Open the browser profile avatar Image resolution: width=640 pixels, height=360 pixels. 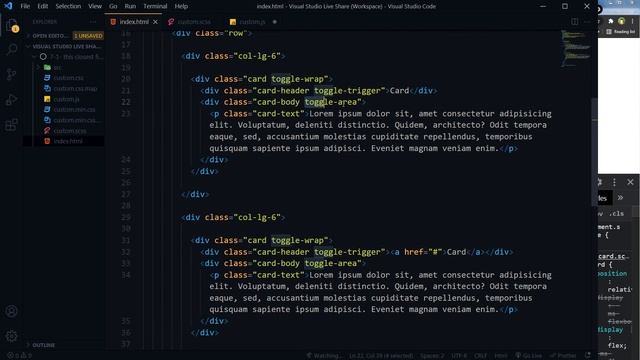tap(621, 21)
